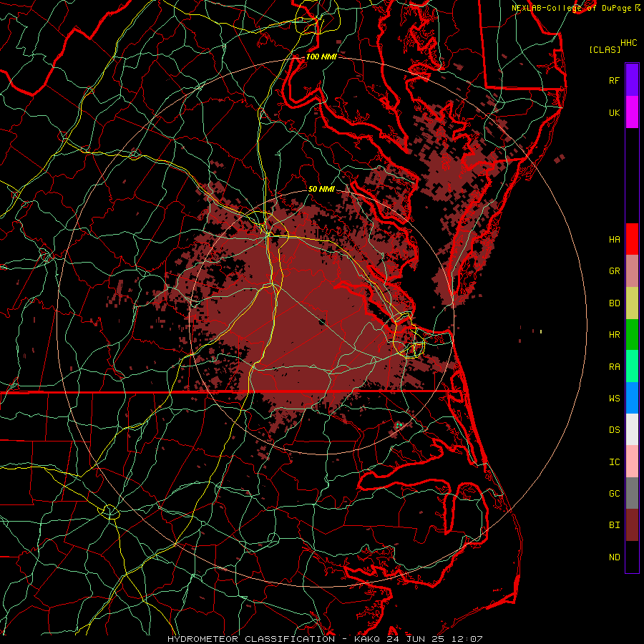Select the BD yellow legend swatch

[x=632, y=303]
